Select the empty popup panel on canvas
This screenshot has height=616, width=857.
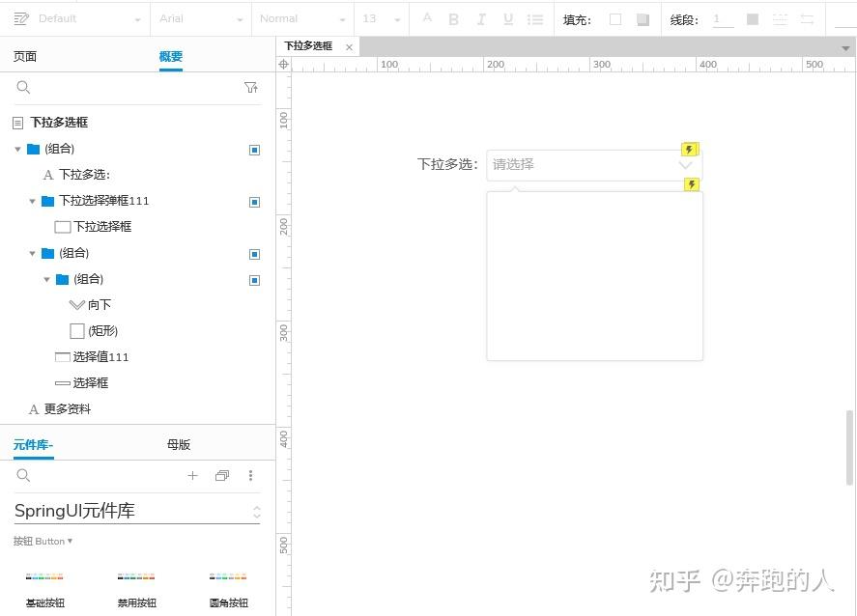coord(594,276)
